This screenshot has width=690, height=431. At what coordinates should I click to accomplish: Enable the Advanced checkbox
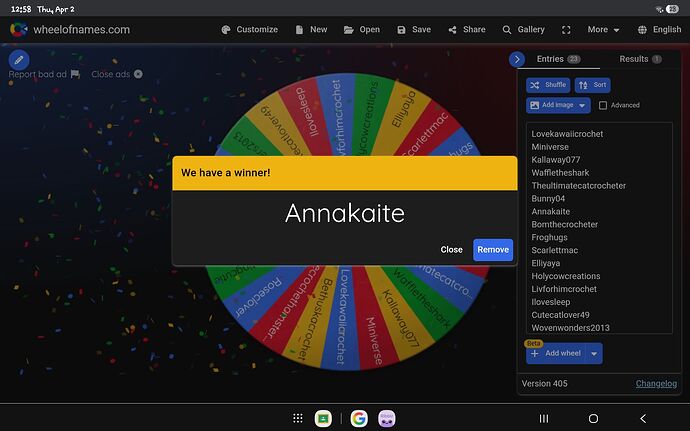click(603, 105)
